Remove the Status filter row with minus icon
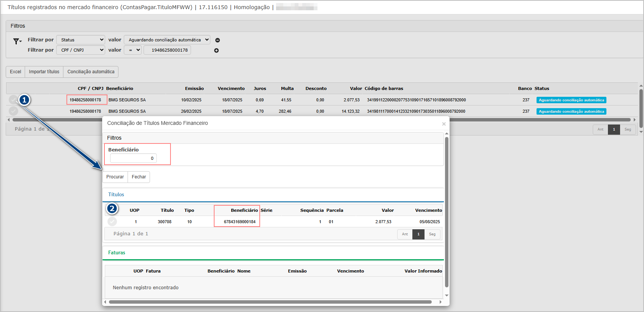This screenshot has width=644, height=312. (218, 40)
